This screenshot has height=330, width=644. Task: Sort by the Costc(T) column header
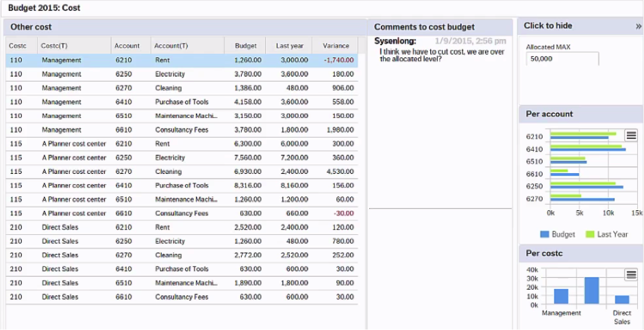74,46
